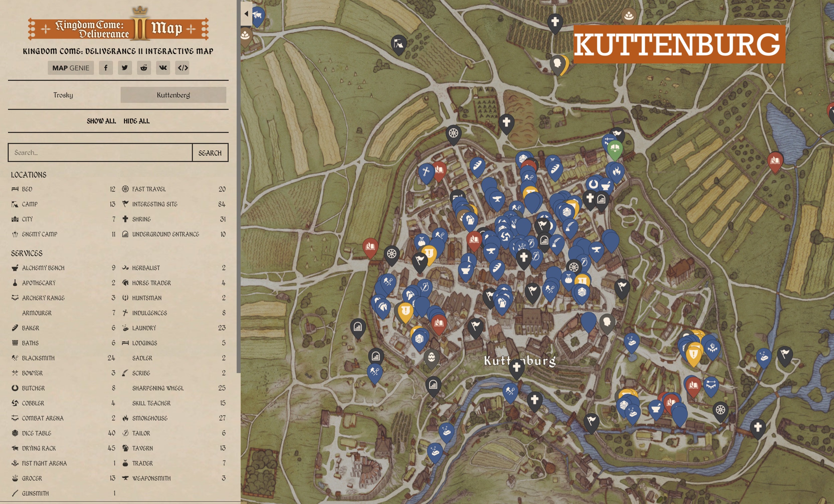The image size is (834, 504).
Task: Switch to the Trosky map tab
Action: point(63,95)
